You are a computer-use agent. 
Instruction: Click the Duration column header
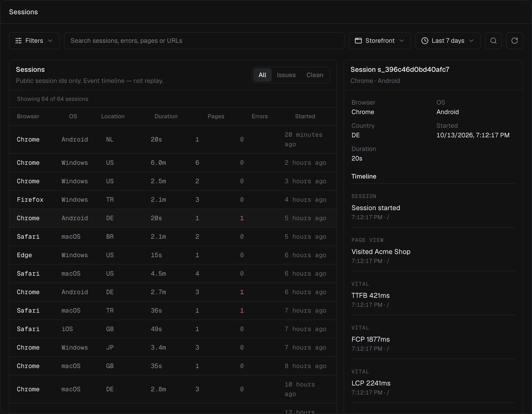166,116
